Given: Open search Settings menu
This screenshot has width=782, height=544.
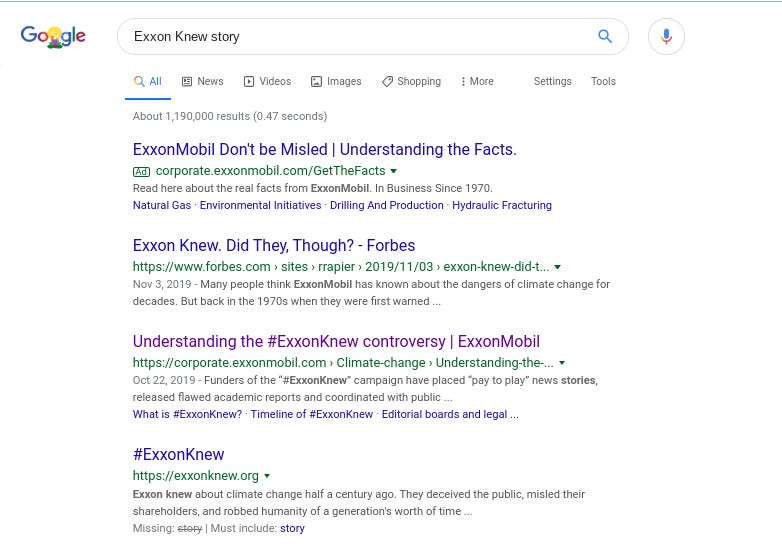Looking at the screenshot, I should coord(553,81).
